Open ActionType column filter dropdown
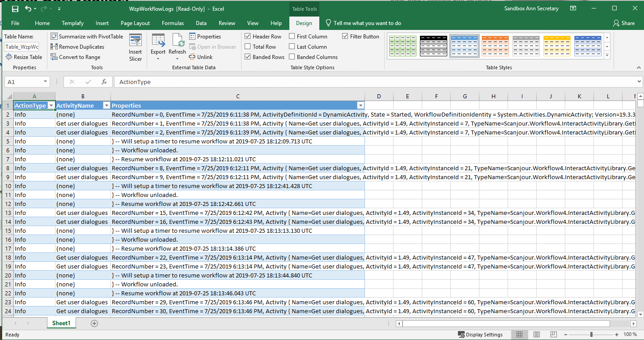 [51, 105]
